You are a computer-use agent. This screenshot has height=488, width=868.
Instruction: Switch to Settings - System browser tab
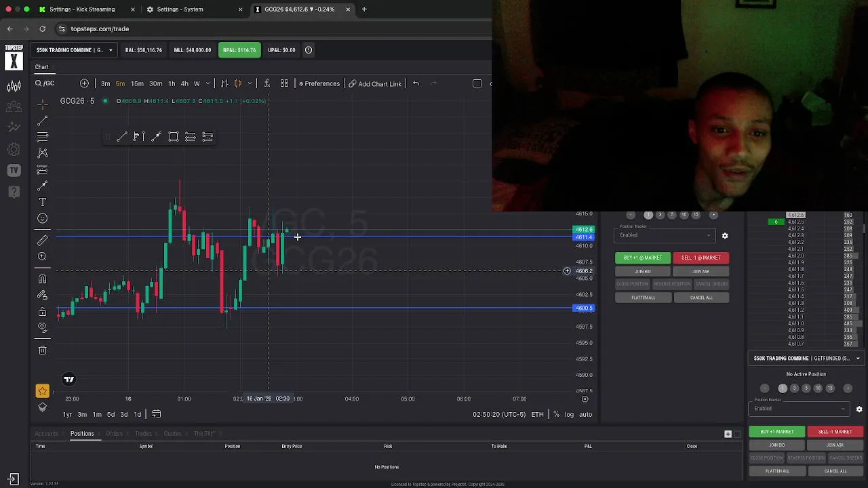point(180,9)
